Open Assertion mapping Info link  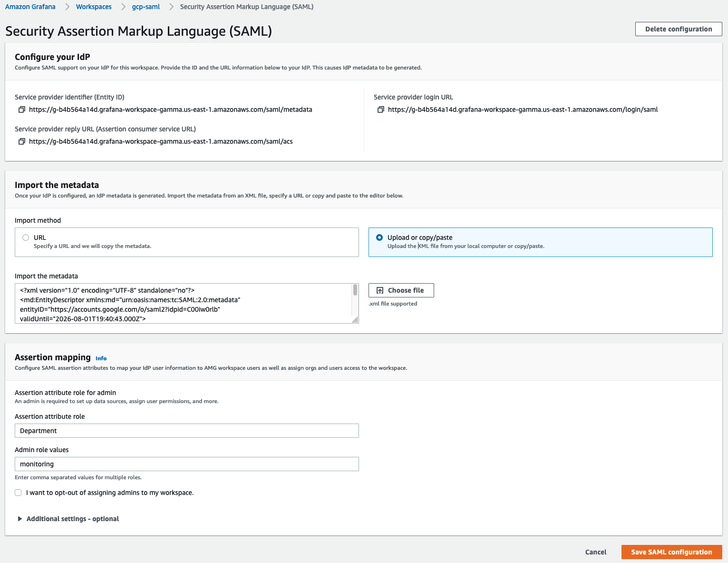point(101,358)
